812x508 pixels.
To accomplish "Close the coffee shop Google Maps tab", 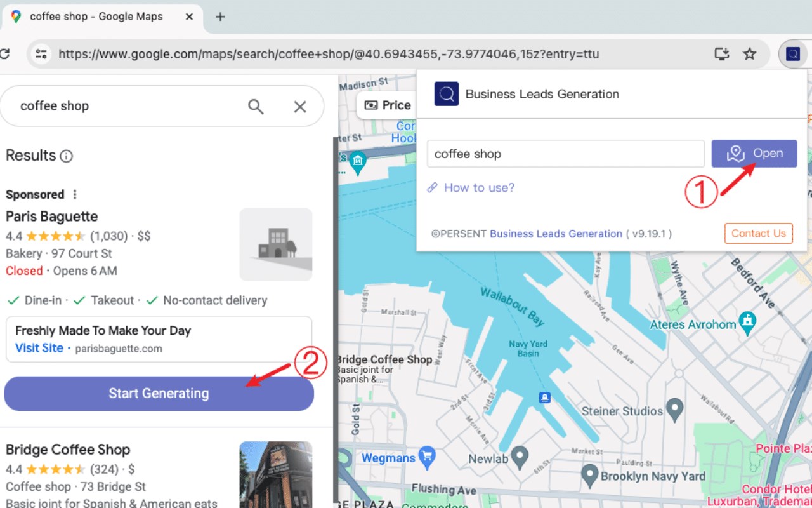I will pyautogui.click(x=189, y=17).
